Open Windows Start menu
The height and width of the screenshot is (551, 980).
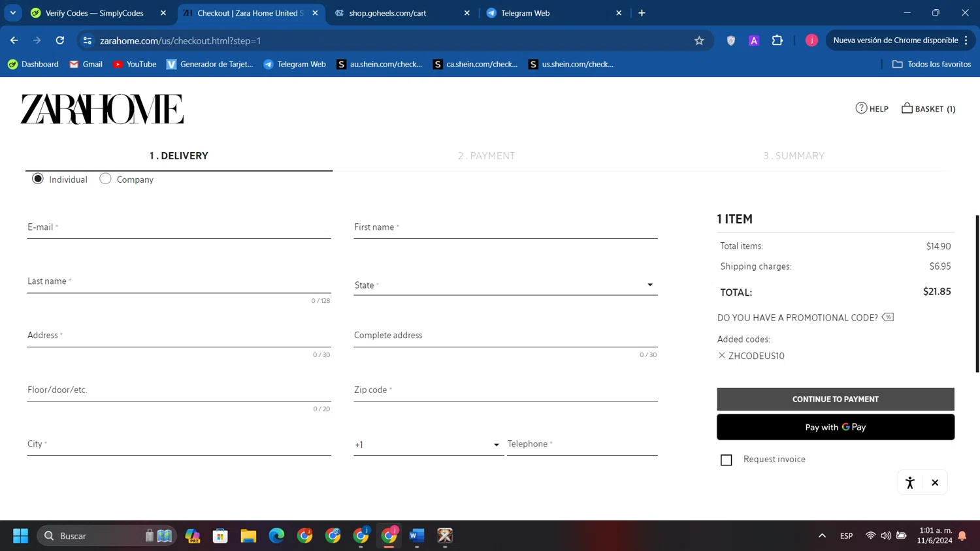coord(20,536)
